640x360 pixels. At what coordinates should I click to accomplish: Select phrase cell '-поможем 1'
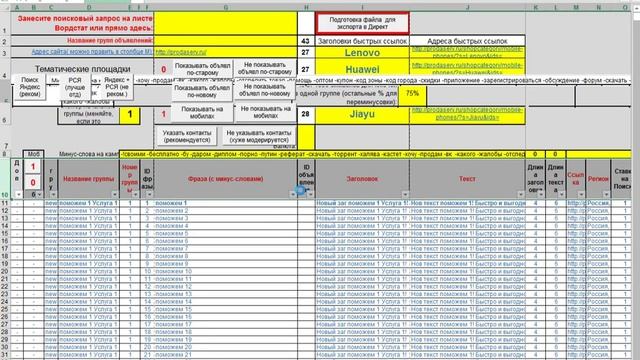225,203
